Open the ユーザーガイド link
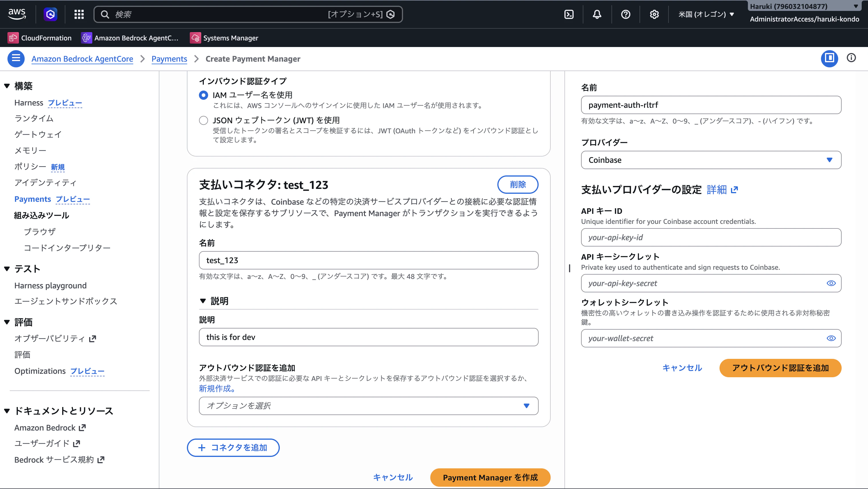Image resolution: width=868 pixels, height=489 pixels. [x=47, y=443]
